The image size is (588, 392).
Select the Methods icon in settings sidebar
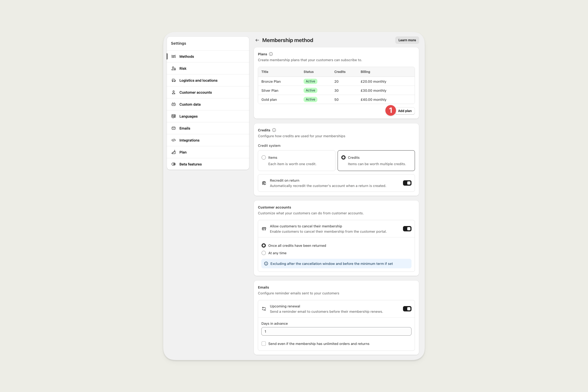click(174, 56)
